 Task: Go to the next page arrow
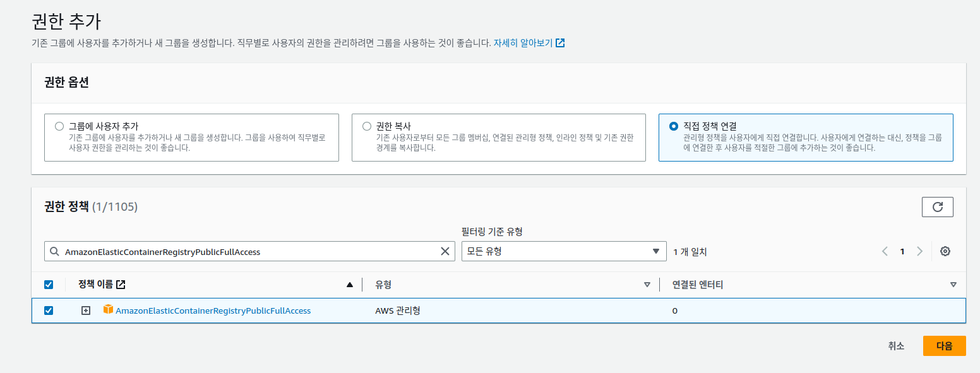click(920, 251)
